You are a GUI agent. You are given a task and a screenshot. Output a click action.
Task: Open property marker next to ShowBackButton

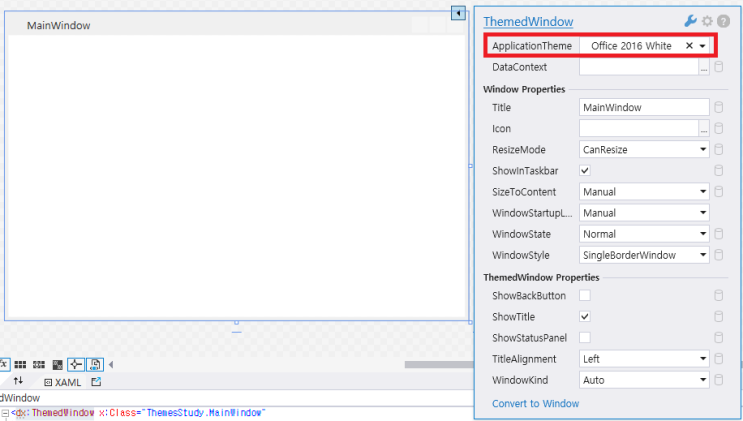point(718,295)
